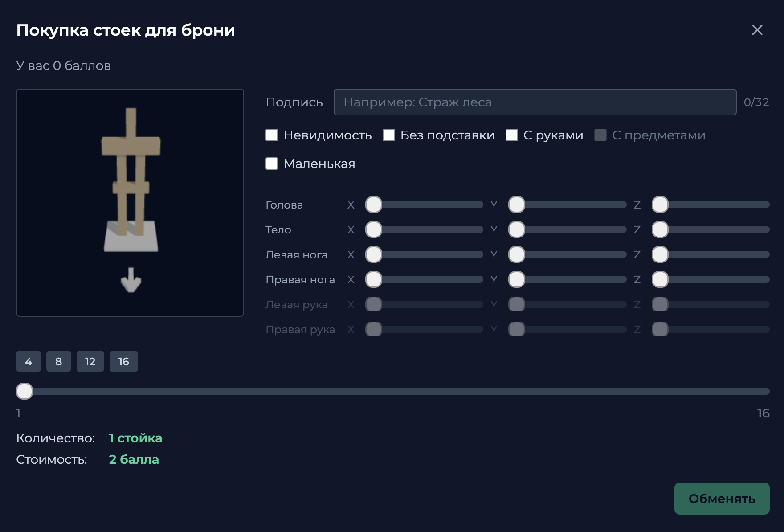Click the Правая нога Y slider handle
The image size is (784, 532).
(517, 279)
